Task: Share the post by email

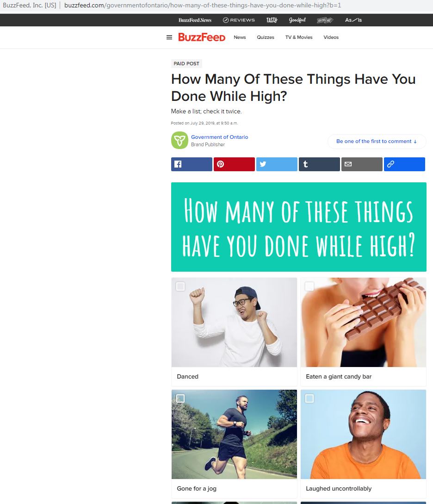Action: [362, 164]
